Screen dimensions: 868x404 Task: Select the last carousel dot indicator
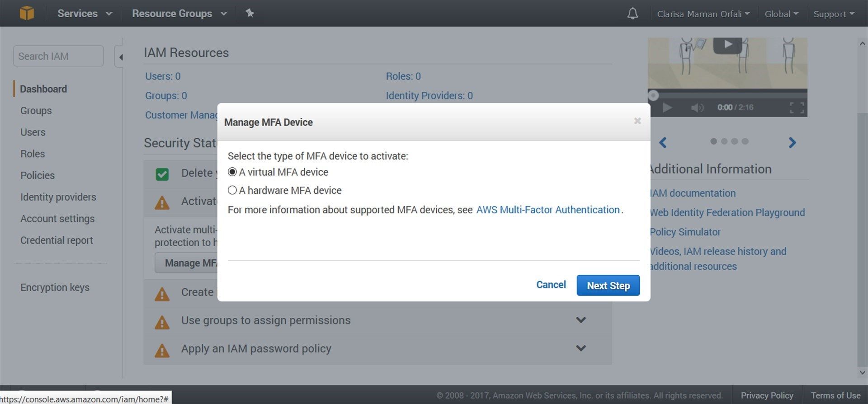pos(745,141)
